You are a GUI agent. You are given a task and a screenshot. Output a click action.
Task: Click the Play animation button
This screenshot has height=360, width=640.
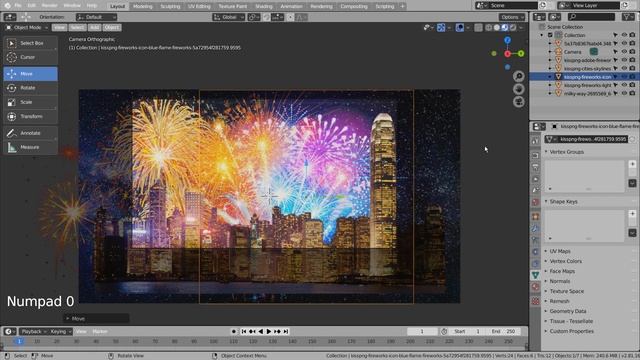coord(269,331)
